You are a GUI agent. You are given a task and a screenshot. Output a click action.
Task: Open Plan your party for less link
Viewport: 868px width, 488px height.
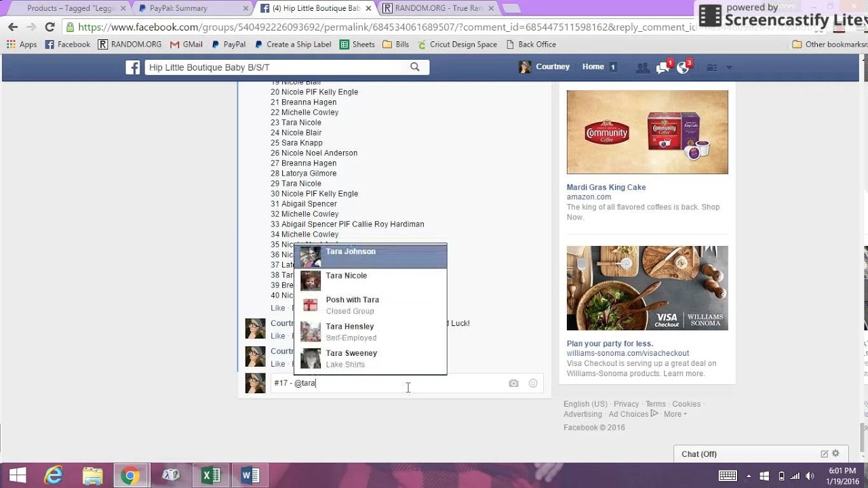pyautogui.click(x=610, y=344)
